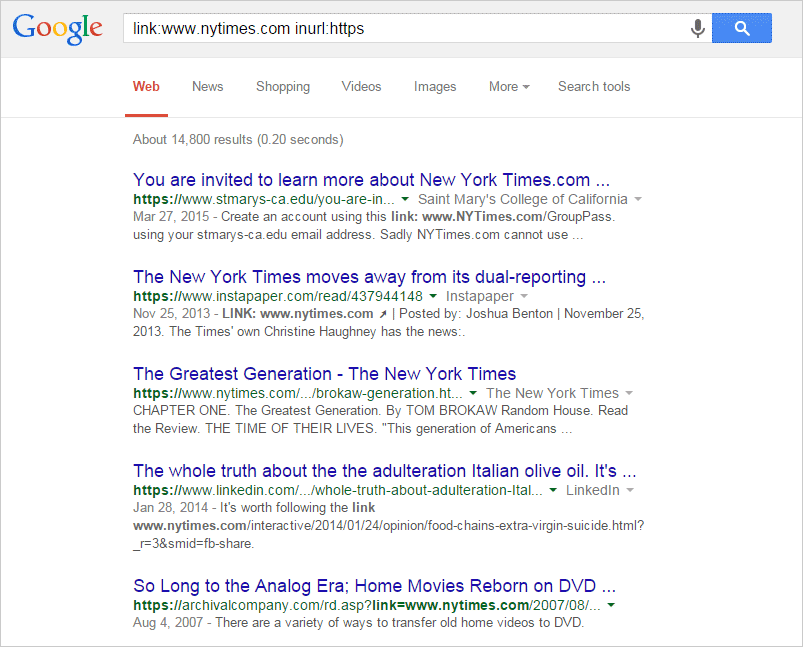Viewport: 803px width, 647px height.
Task: Expand green arrow next to instapaper.com URL
Action: click(x=433, y=296)
